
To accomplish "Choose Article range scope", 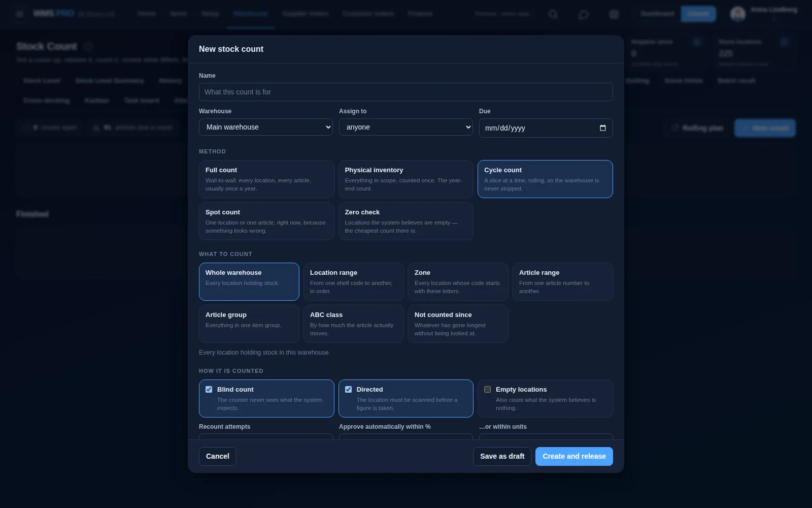I will (x=563, y=282).
